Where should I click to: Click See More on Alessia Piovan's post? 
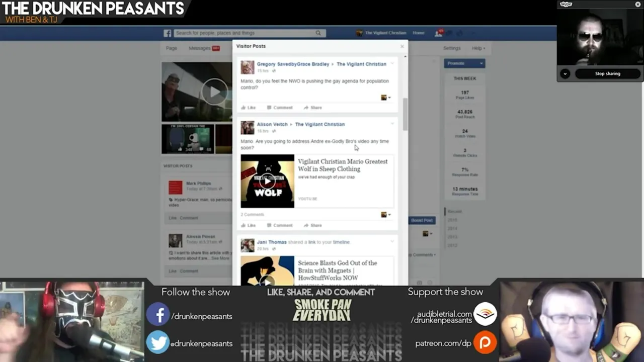pos(220,258)
